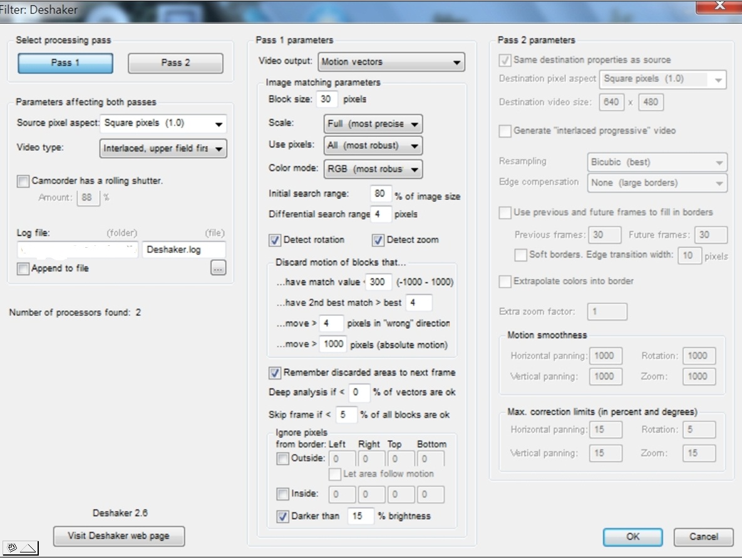Click the Future frames field
The height and width of the screenshot is (560, 742).
click(x=711, y=235)
